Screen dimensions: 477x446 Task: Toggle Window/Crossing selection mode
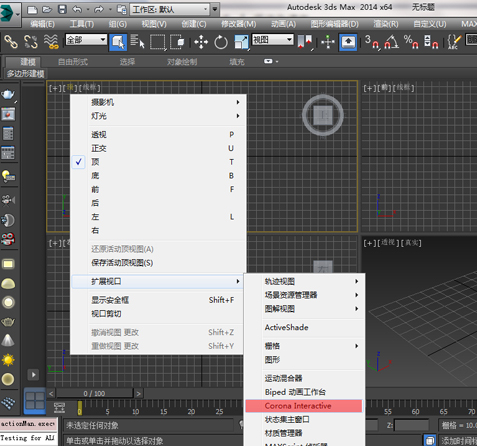click(x=177, y=42)
